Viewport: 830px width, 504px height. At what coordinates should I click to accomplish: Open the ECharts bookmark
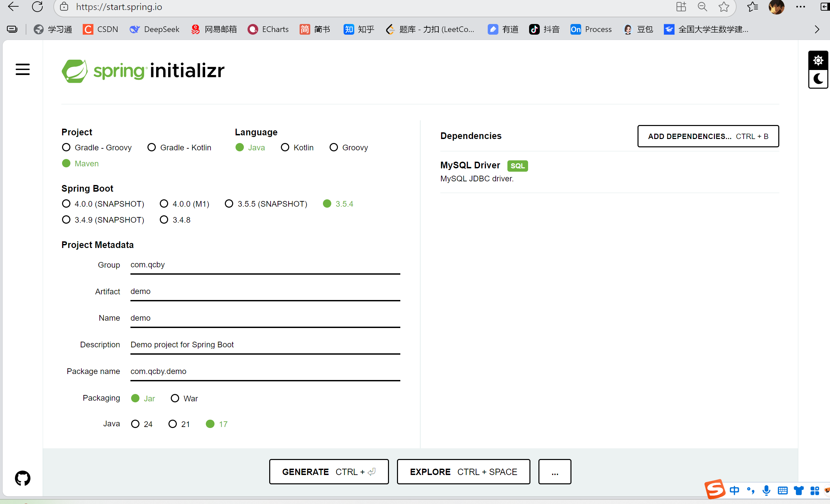[x=268, y=29]
